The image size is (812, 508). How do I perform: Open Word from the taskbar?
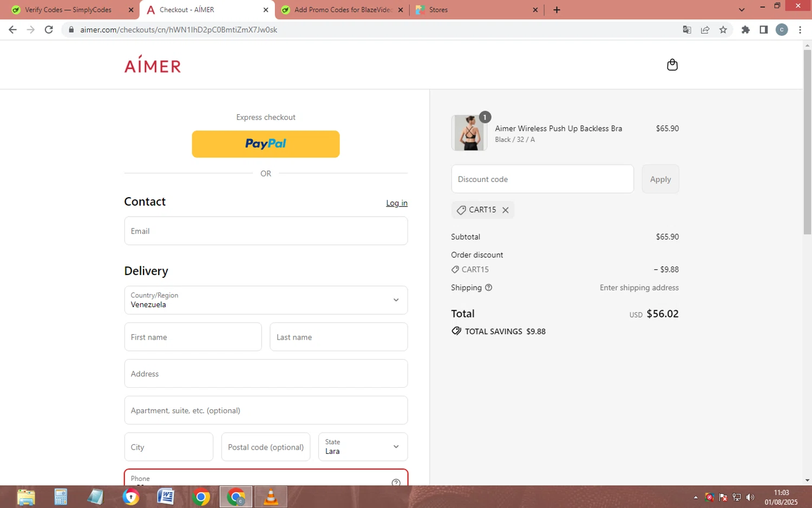point(166,497)
